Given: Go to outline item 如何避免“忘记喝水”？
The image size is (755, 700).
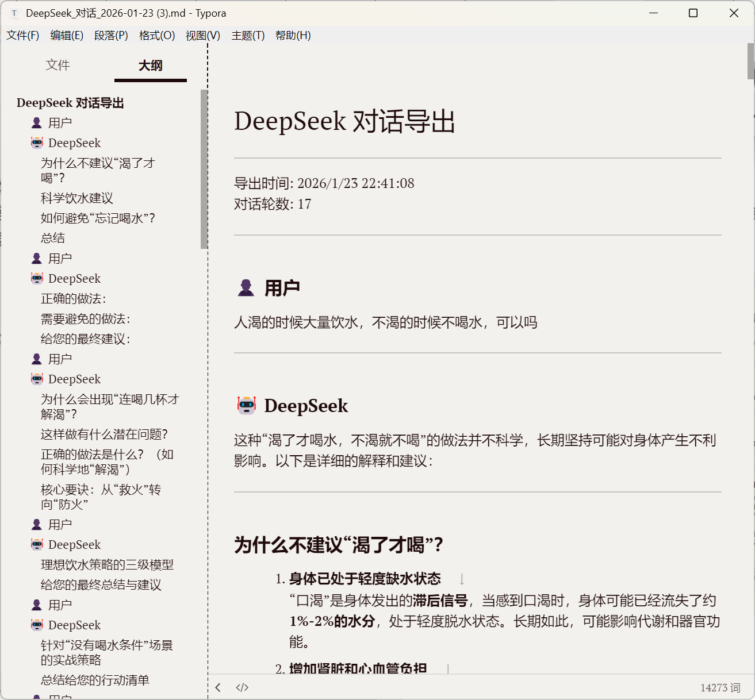Looking at the screenshot, I should [98, 218].
